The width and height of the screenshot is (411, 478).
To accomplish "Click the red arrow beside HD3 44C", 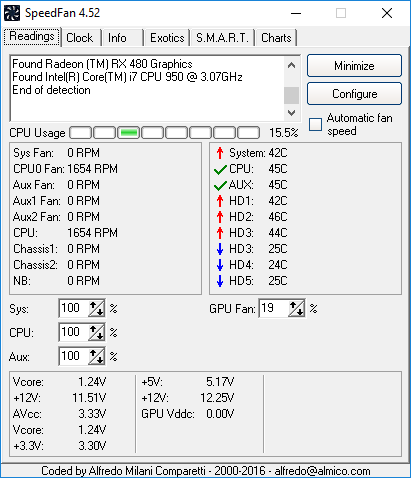I will pos(220,233).
